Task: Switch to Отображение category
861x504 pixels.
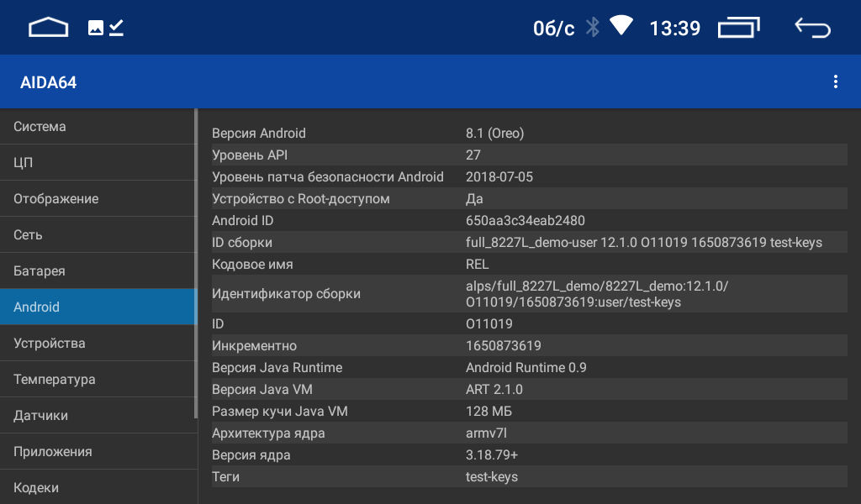Action: pyautogui.click(x=98, y=199)
